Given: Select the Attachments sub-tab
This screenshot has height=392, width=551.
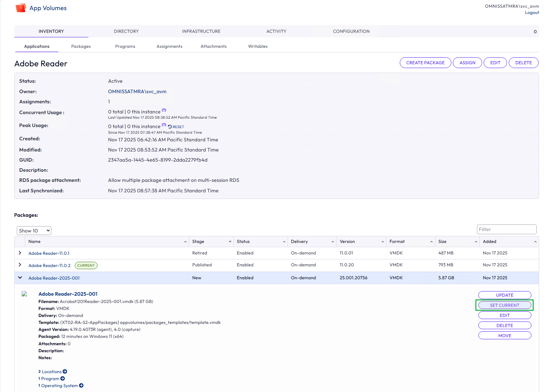Looking at the screenshot, I should 213,46.
